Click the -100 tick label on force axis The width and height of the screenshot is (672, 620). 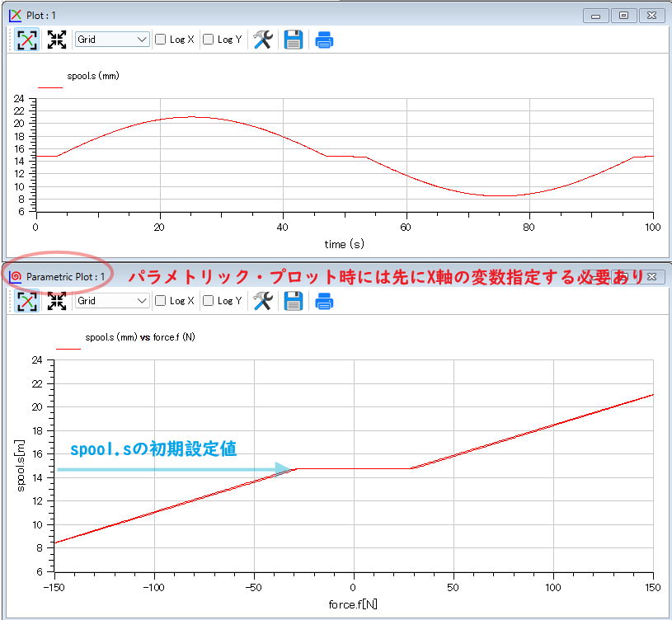[154, 588]
